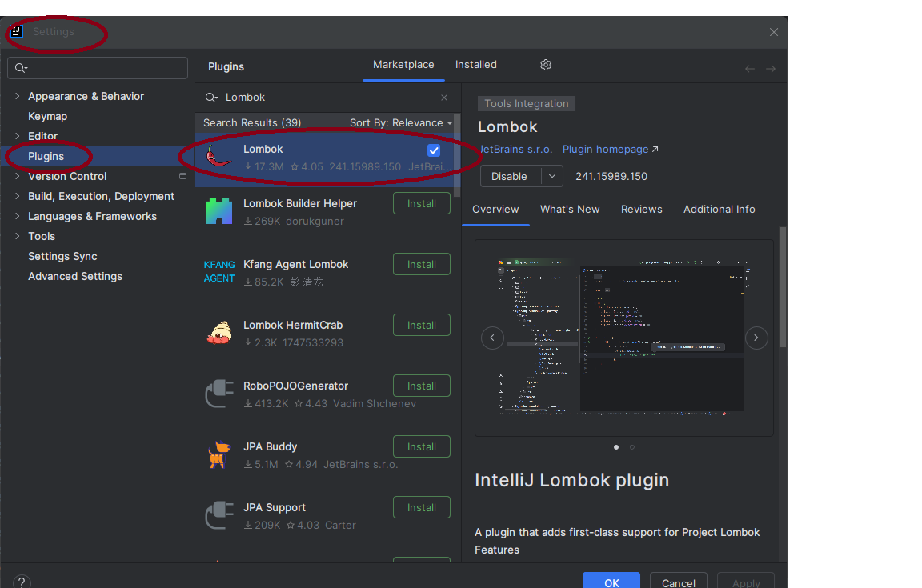Screen dimensions: 922x588
Task: Select Plugins in settings tree
Action: 46,157
